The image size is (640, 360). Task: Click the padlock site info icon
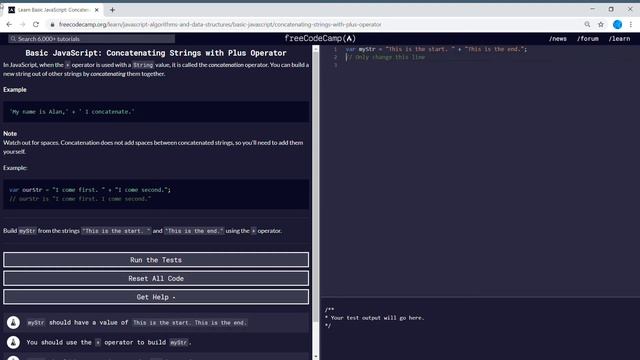[x=52, y=24]
